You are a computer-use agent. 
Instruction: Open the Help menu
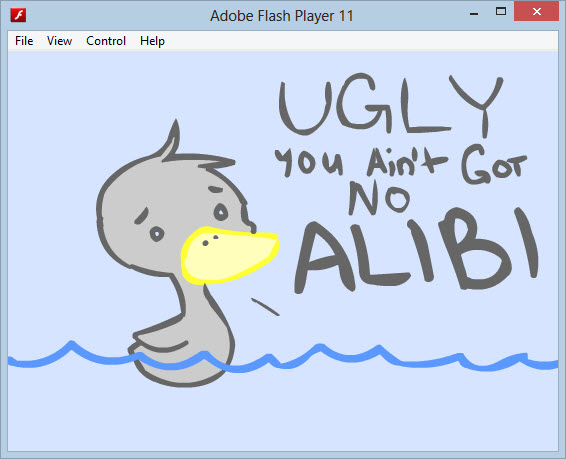(152, 41)
